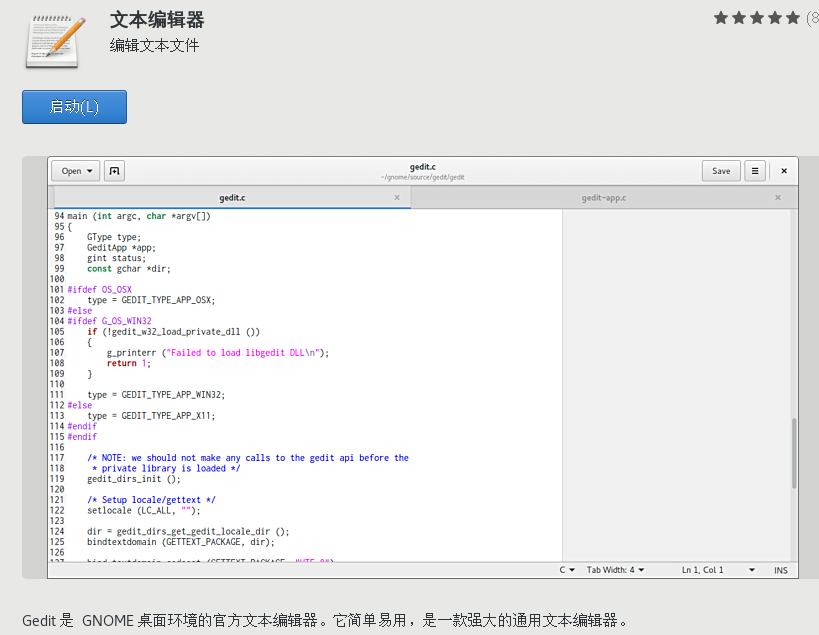This screenshot has height=635, width=819.
Task: Click the Open button in gedit screenshot
Action: 76,171
